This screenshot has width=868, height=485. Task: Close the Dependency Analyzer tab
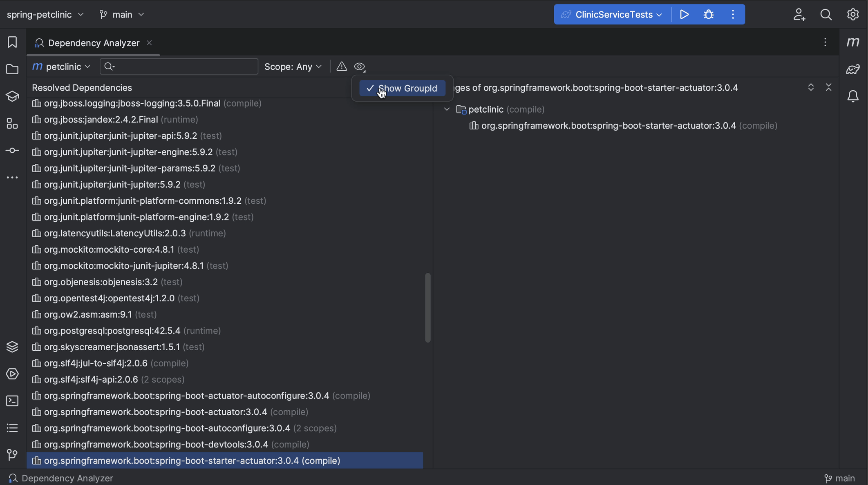pos(149,42)
